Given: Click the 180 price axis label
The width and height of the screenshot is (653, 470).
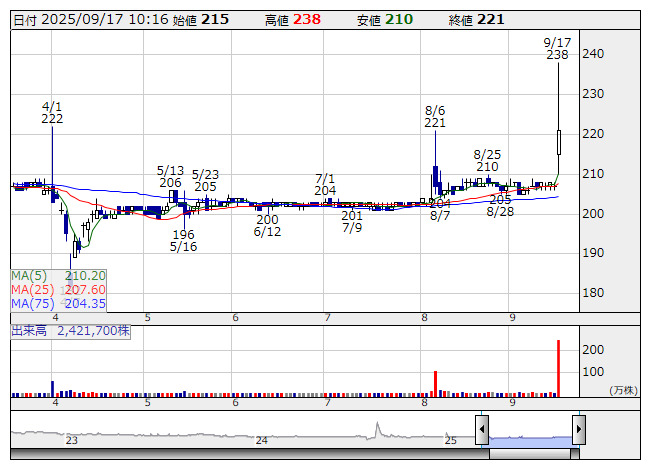Looking at the screenshot, I should (593, 293).
